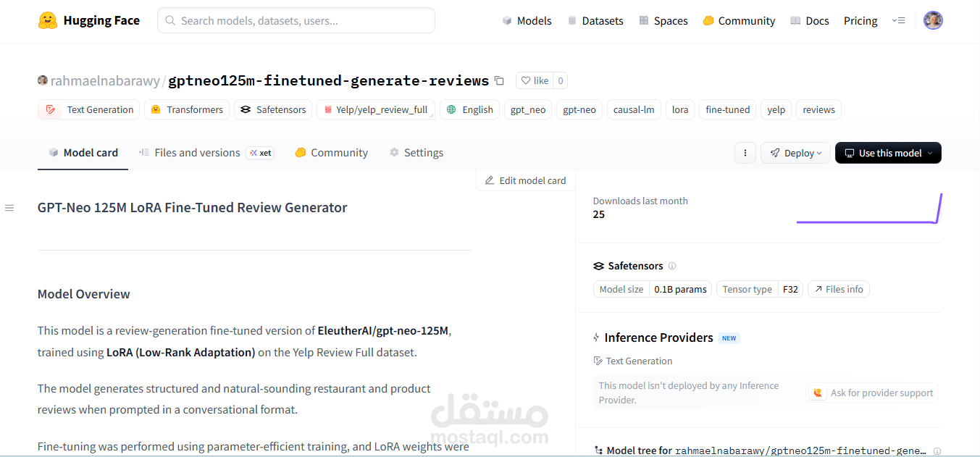
Task: Like the gptneo125m model
Action: pos(535,80)
